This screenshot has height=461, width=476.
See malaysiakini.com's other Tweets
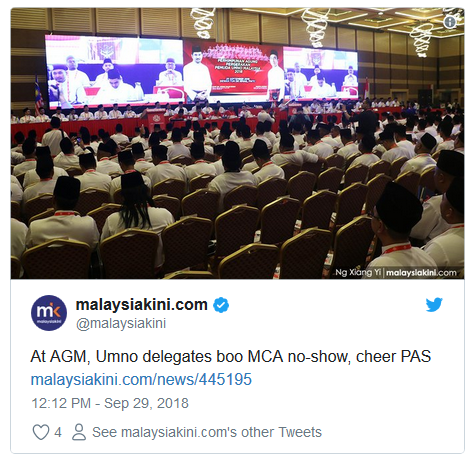point(207,432)
